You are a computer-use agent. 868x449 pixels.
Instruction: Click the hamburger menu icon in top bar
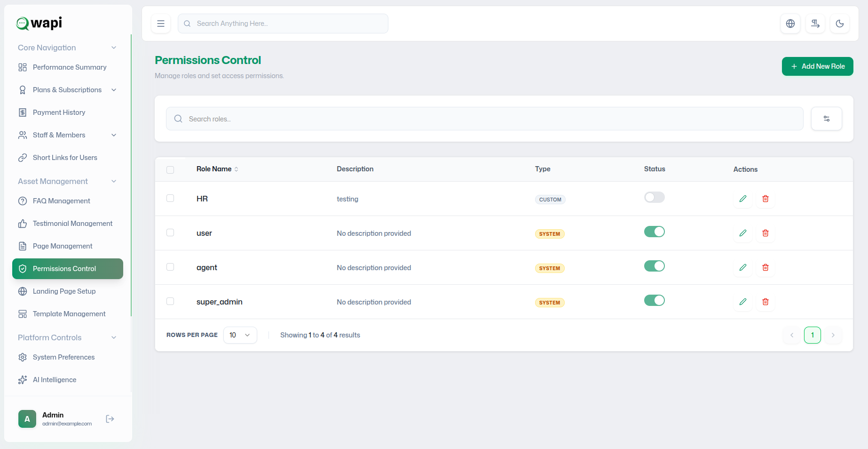coord(161,24)
